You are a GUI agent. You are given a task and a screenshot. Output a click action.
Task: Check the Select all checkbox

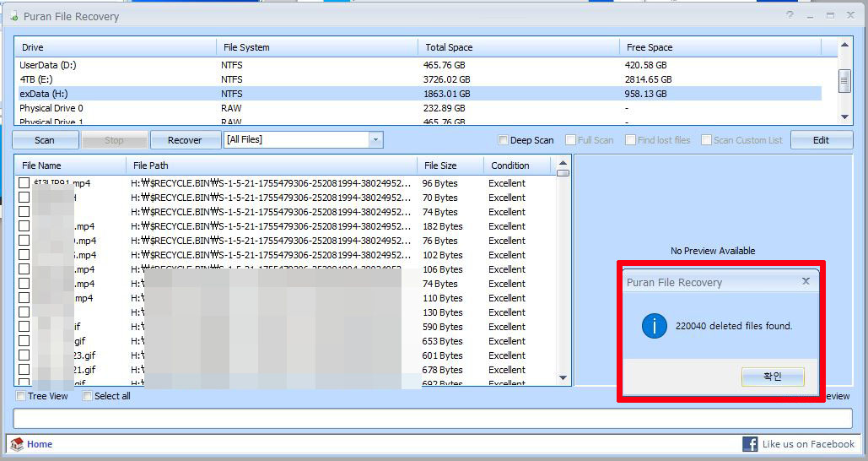[87, 396]
